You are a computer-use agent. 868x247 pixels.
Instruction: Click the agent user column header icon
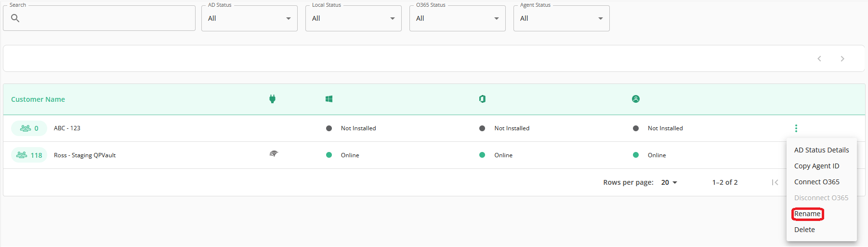[x=636, y=99]
